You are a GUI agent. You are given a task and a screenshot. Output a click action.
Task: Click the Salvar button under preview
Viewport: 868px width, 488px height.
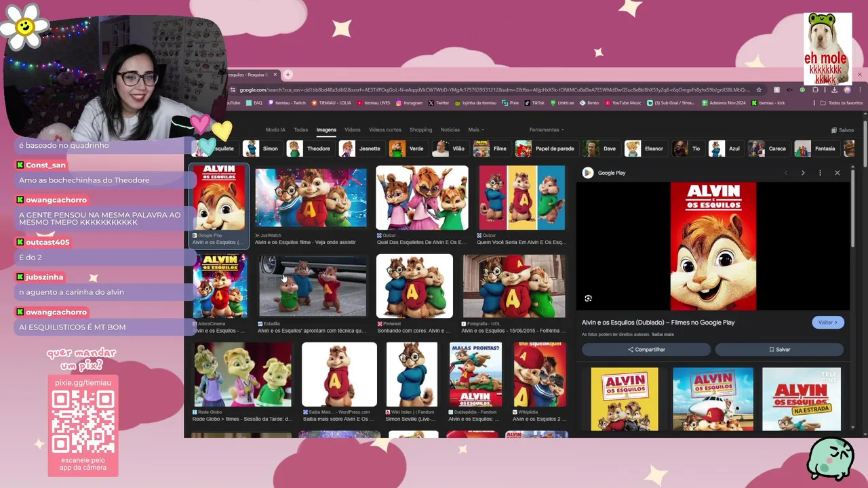click(779, 350)
